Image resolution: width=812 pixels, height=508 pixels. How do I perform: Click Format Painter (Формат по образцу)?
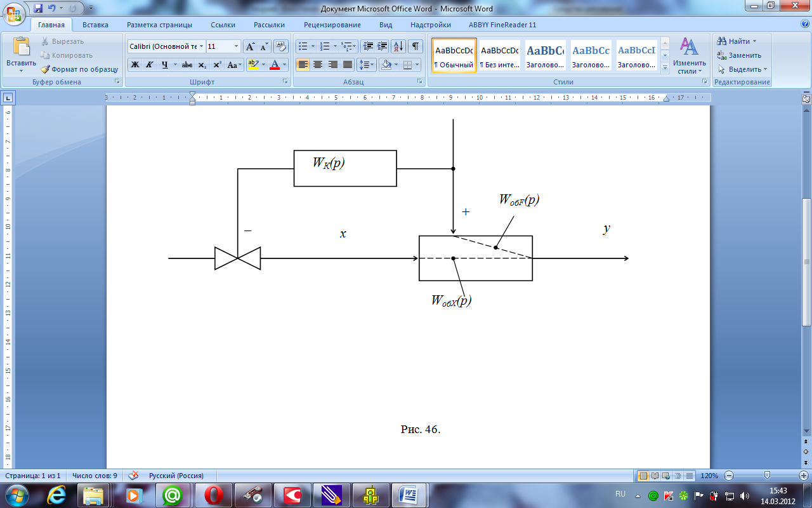pos(79,69)
